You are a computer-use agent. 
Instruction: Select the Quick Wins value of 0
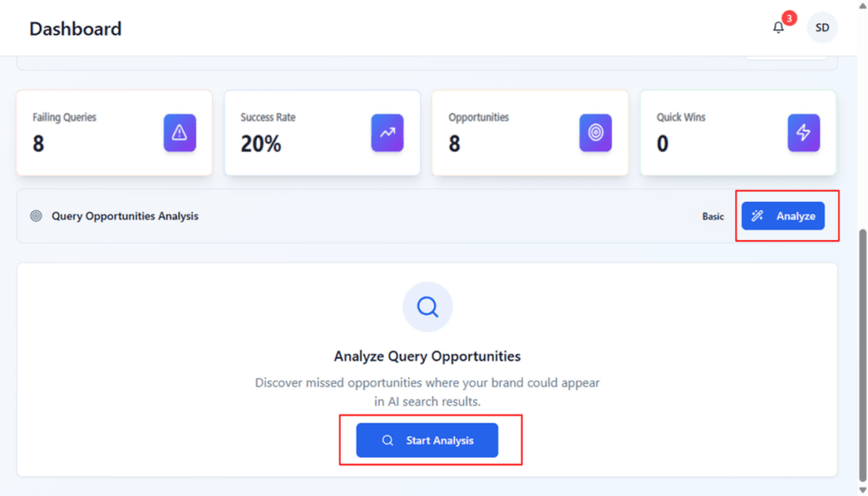tap(662, 144)
